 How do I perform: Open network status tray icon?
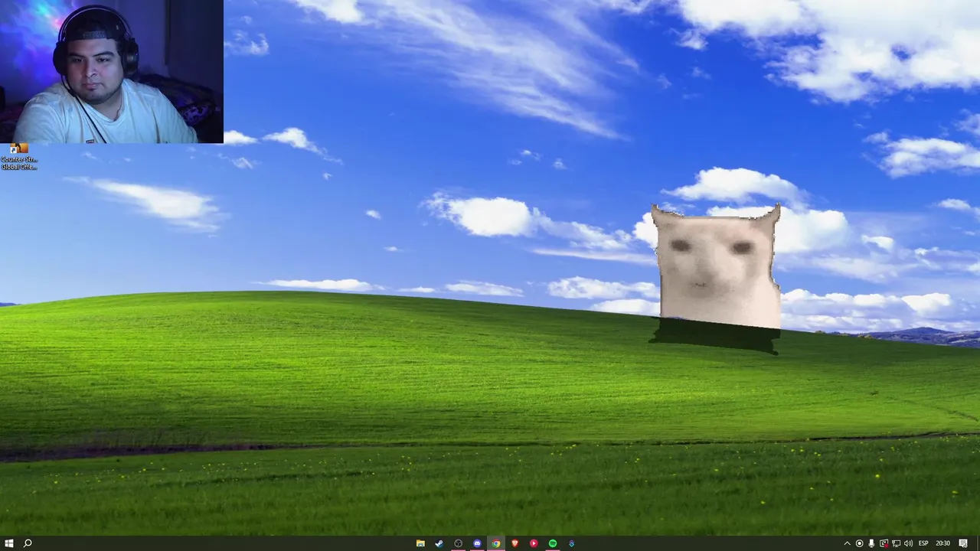point(896,543)
